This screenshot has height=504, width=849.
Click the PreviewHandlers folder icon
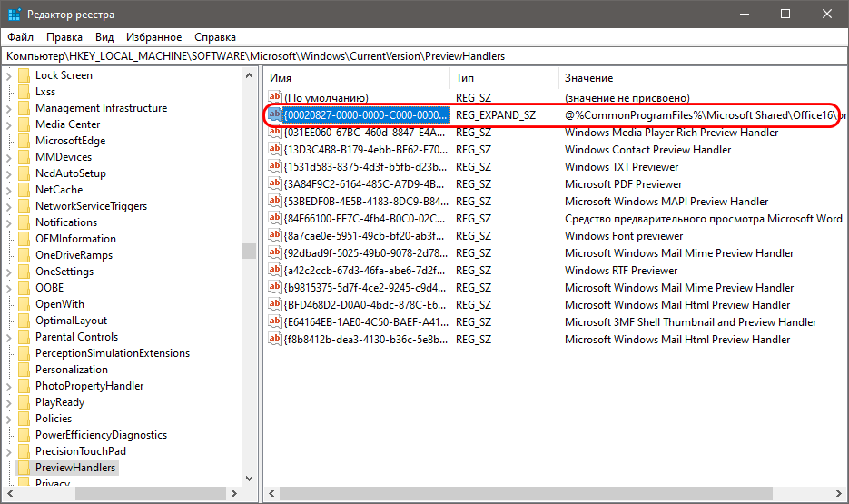24,467
